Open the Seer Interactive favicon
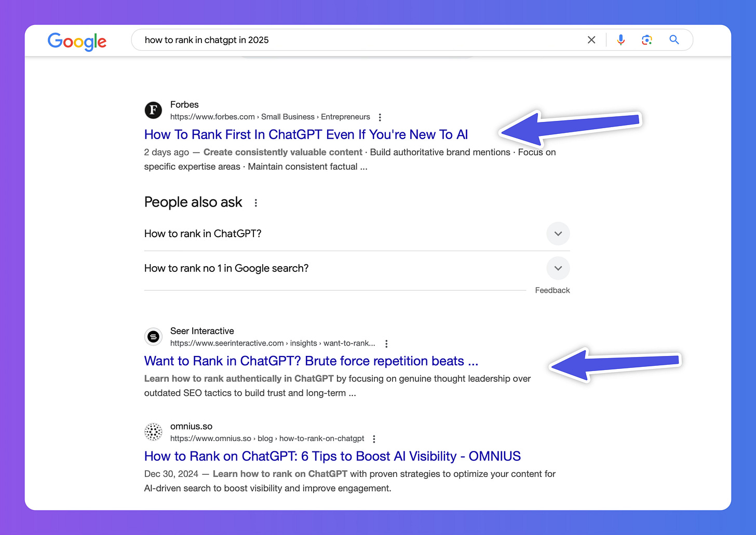The width and height of the screenshot is (756, 535). [x=153, y=336]
